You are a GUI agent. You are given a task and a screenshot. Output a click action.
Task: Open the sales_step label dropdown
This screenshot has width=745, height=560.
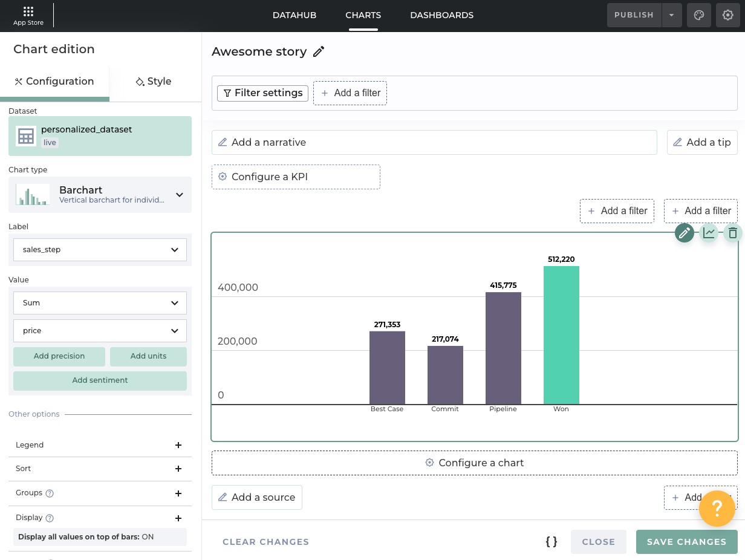100,250
